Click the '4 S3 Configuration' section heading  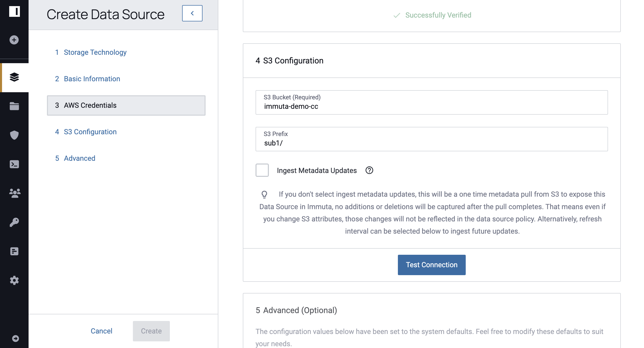coord(289,61)
